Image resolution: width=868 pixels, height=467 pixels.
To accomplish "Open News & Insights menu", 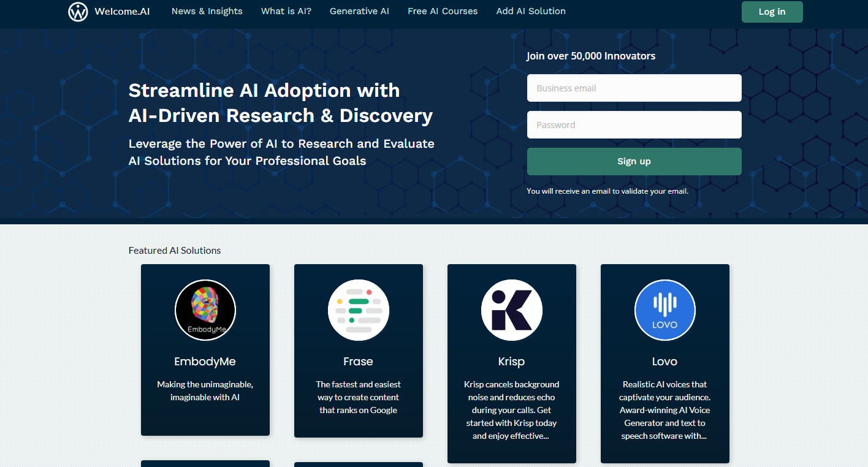I will (x=207, y=11).
